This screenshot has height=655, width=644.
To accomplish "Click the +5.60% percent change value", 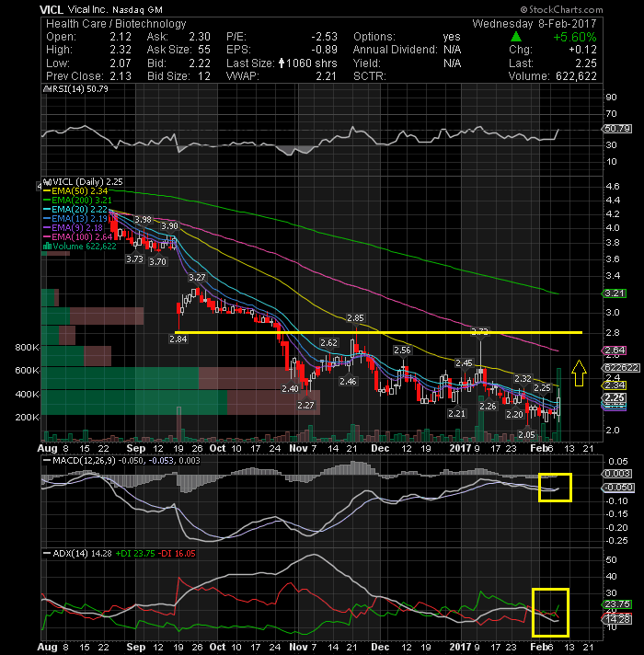I will [x=575, y=37].
